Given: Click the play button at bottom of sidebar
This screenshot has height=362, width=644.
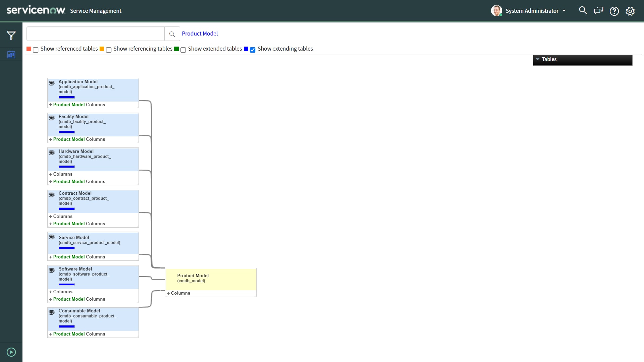Looking at the screenshot, I should pyautogui.click(x=11, y=352).
